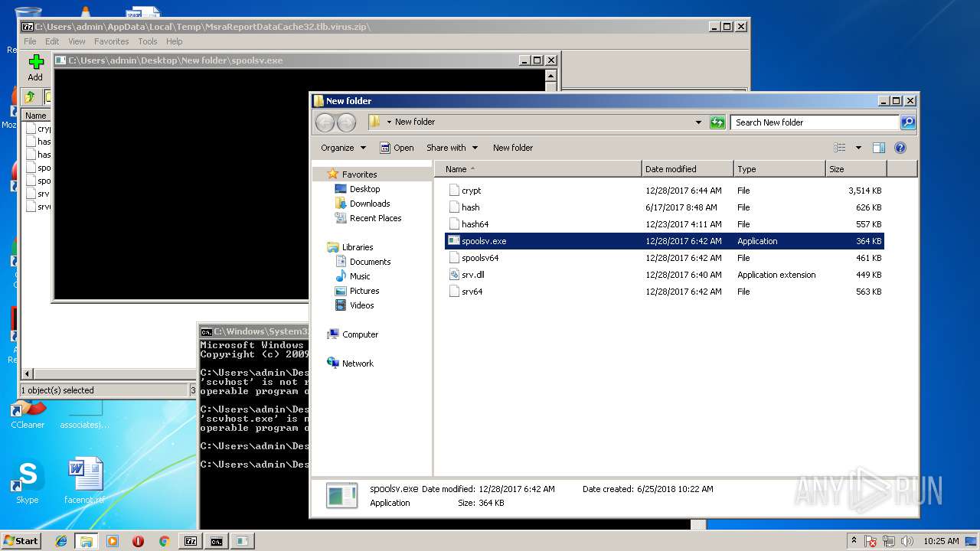Switch to Command Prompt taskbar button
Screen dimensions: 980x551
point(217,541)
